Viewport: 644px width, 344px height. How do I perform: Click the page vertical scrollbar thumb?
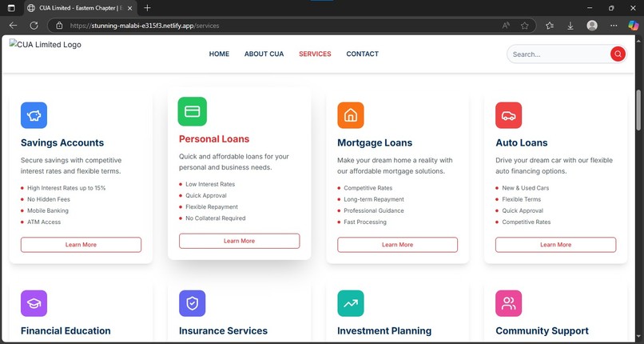coord(638,110)
